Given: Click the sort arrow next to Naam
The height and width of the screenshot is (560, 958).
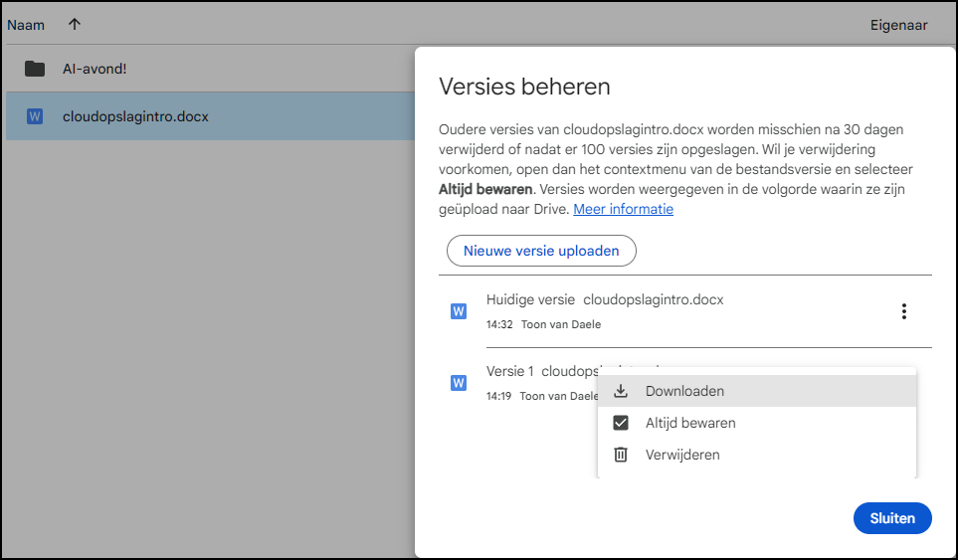Looking at the screenshot, I should [75, 25].
